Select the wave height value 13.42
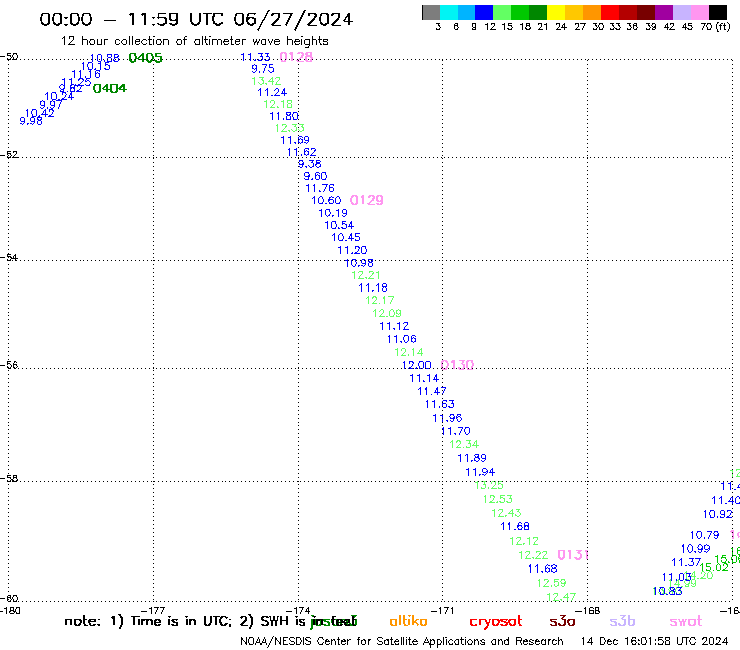Viewport: 740px width, 650px height. pyautogui.click(x=266, y=81)
